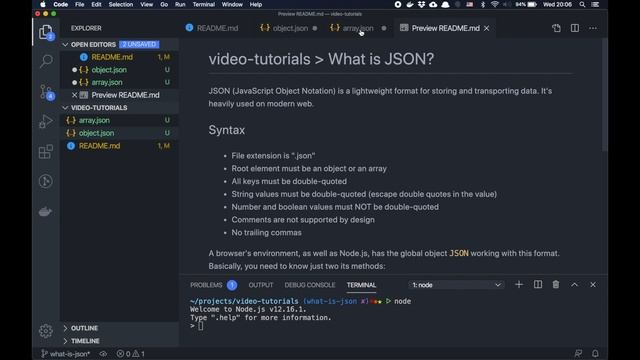Open the Extensions view
This screenshot has height=360, width=640.
pyautogui.click(x=46, y=151)
